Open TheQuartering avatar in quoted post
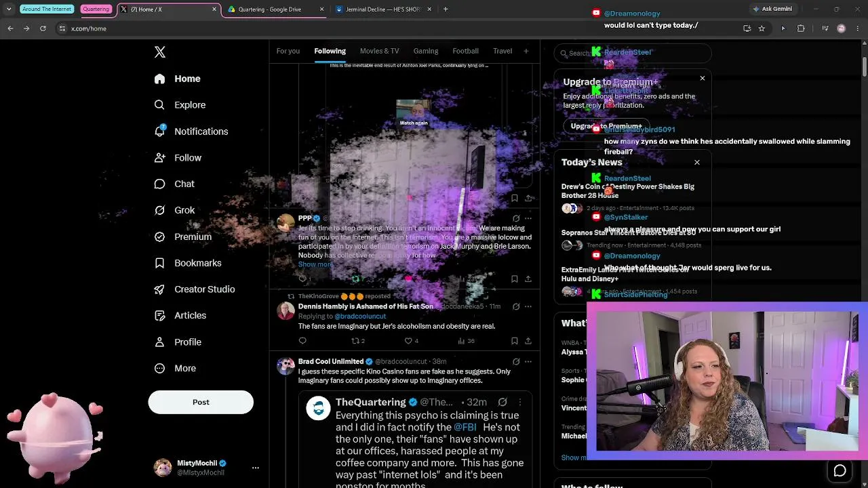Screen dimensions: 868x488 [x=318, y=408]
